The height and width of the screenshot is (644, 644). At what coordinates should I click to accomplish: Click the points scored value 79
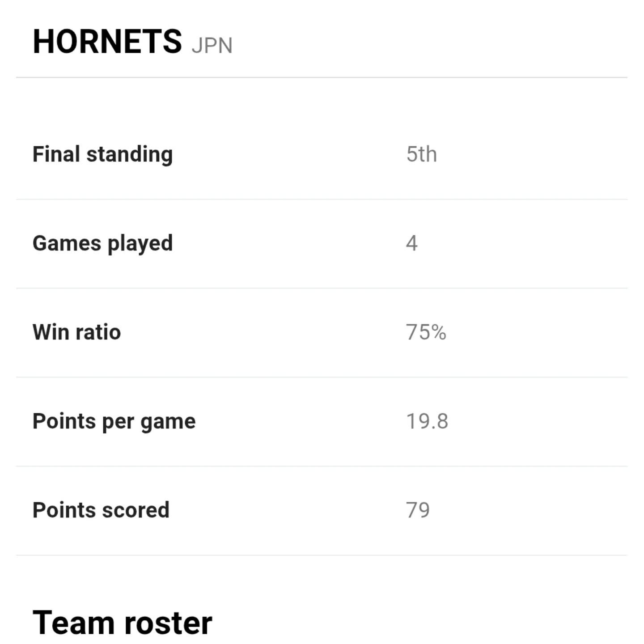click(418, 510)
